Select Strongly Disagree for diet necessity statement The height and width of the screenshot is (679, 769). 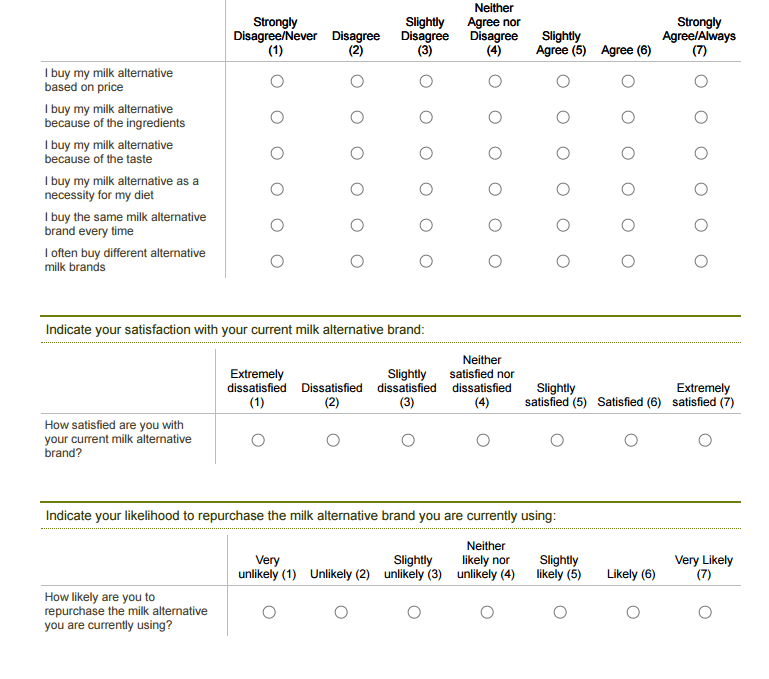point(276,189)
